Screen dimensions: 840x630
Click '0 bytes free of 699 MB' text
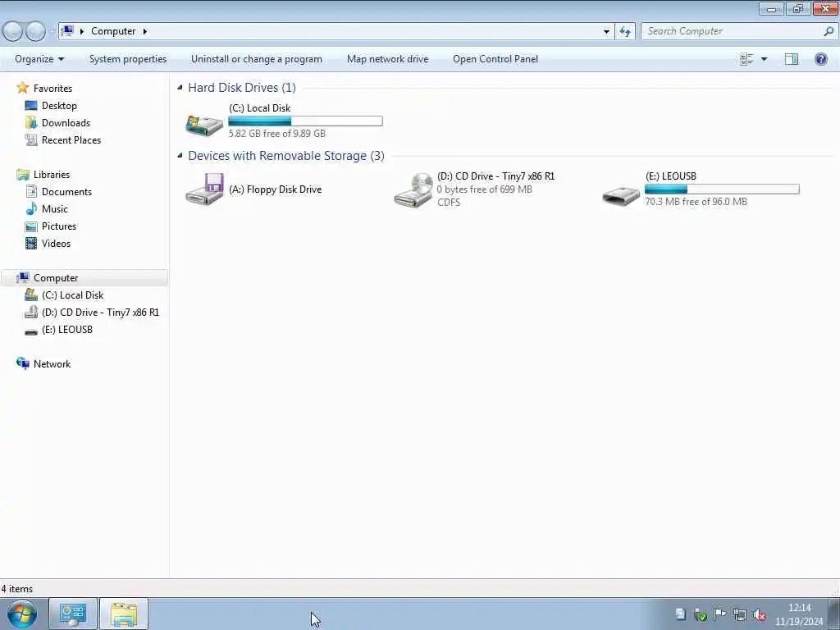[485, 189]
